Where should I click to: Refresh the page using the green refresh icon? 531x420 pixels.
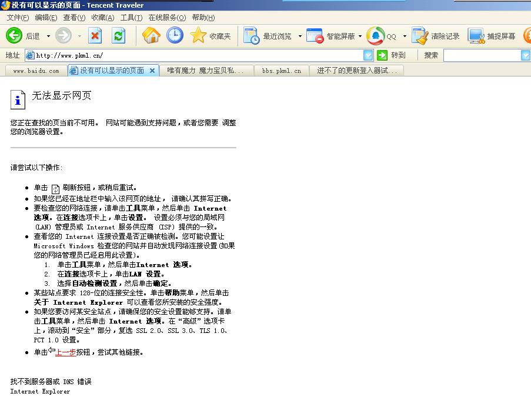(118, 36)
